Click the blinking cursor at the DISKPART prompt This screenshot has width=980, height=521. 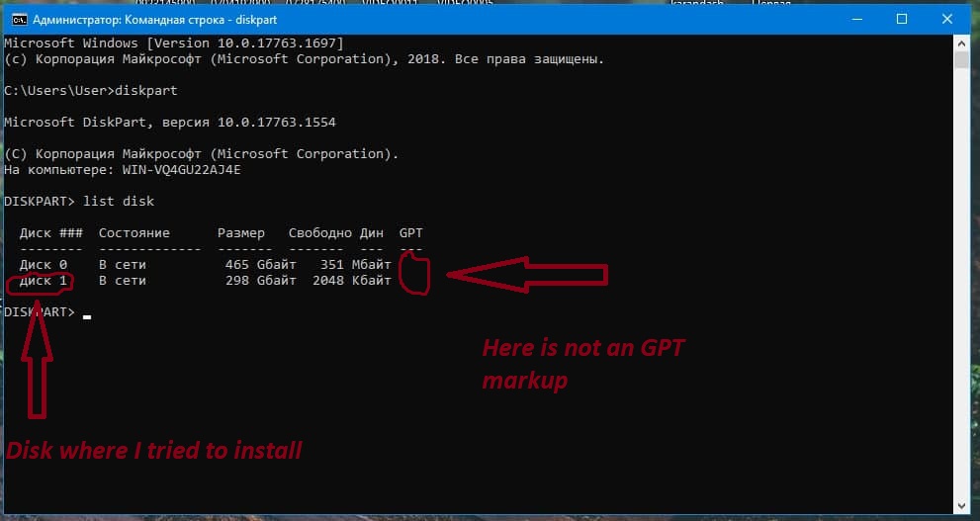(x=87, y=317)
